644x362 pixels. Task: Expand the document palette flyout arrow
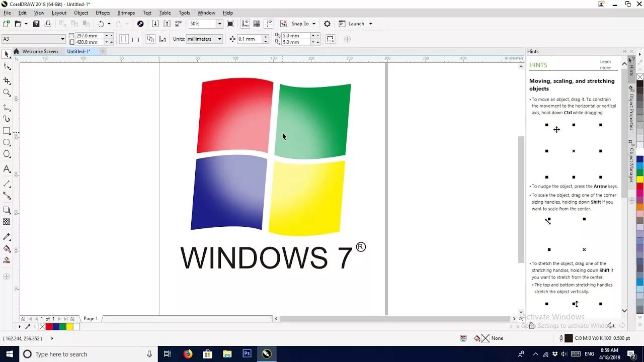click(x=20, y=326)
